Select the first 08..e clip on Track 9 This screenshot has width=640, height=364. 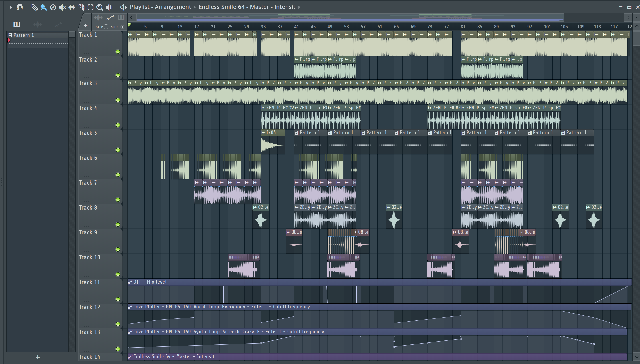[x=294, y=241]
